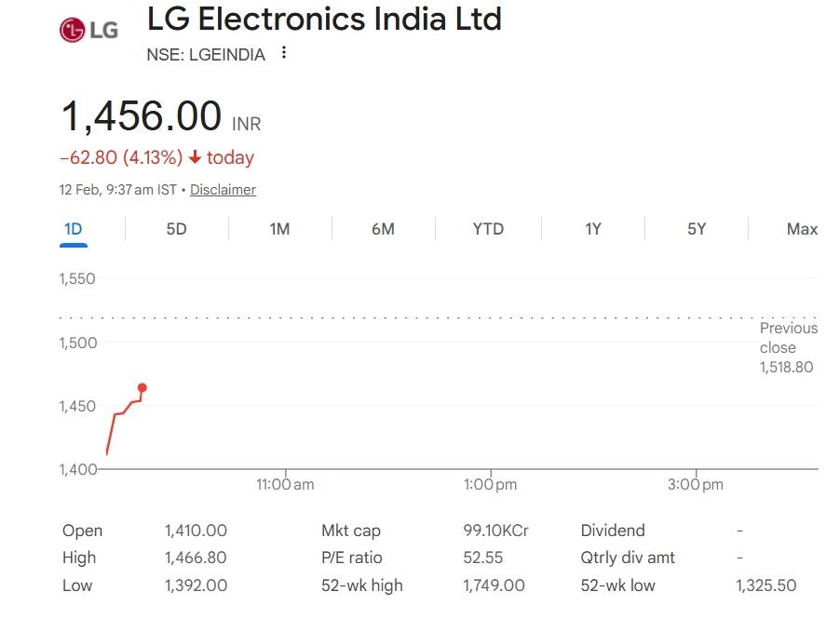Switch to the 5D chart tab

(x=176, y=229)
